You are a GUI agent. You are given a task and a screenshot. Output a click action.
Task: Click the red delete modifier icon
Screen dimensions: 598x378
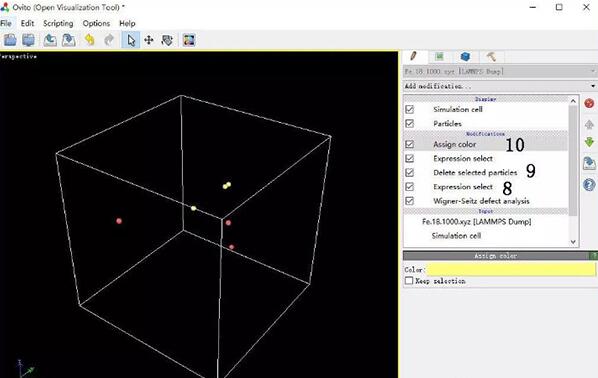tap(589, 103)
